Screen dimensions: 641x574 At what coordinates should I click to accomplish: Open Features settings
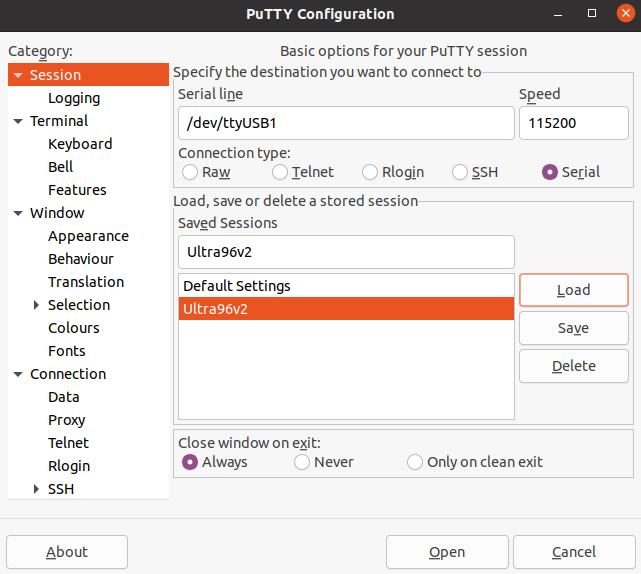[x=77, y=190]
